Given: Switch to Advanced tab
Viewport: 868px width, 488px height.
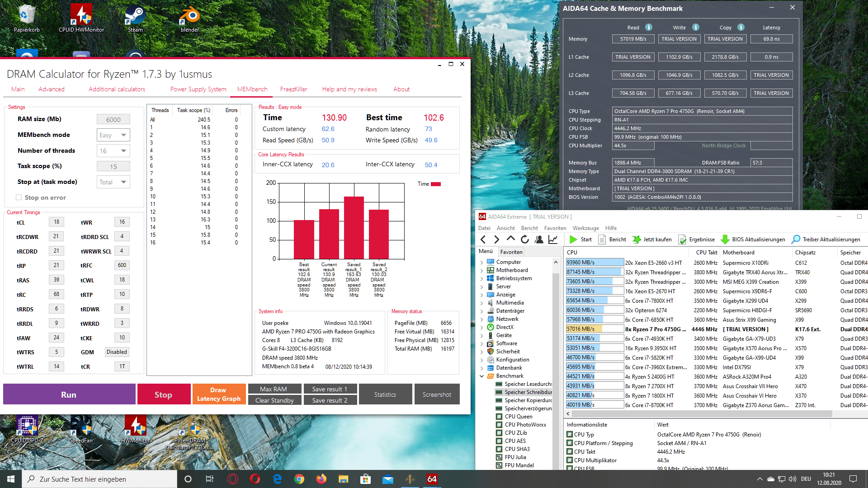Looking at the screenshot, I should click(52, 89).
